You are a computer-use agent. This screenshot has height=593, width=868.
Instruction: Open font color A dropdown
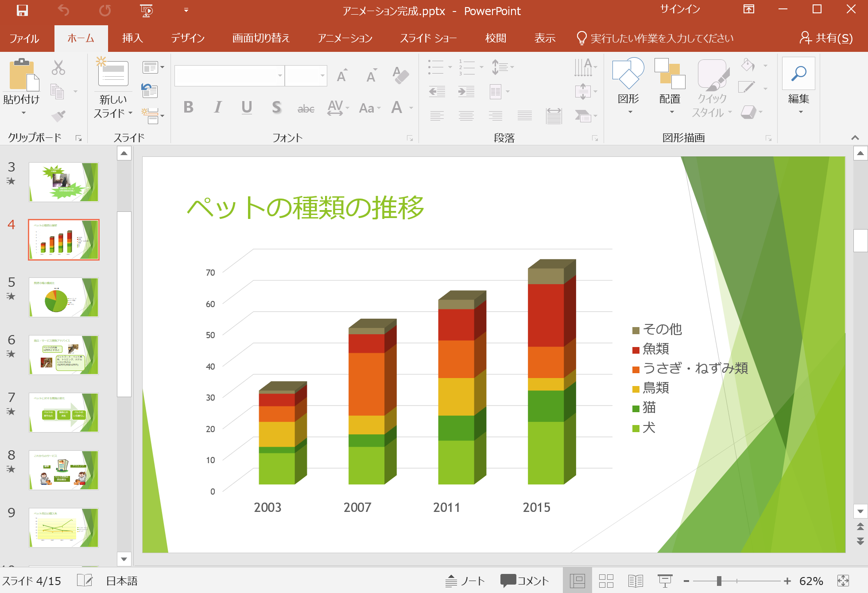click(x=402, y=108)
